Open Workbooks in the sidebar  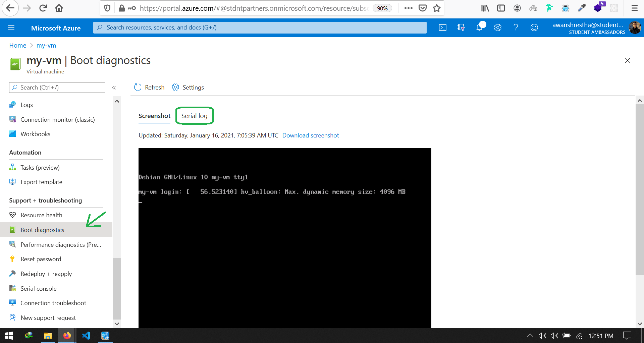(56, 134)
